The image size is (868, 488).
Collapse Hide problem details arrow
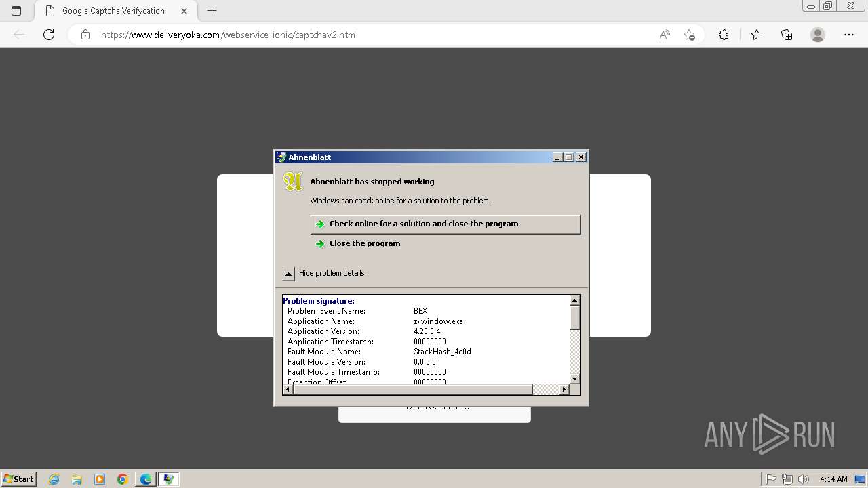point(288,273)
